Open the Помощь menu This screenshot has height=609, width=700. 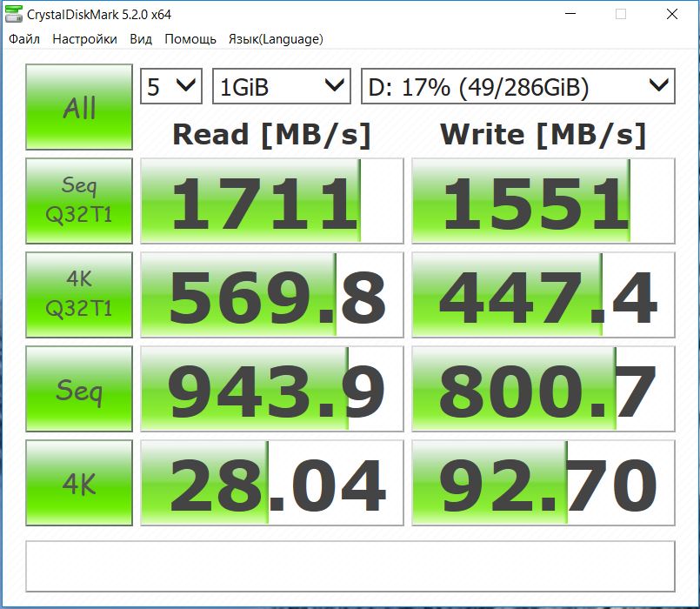[190, 39]
